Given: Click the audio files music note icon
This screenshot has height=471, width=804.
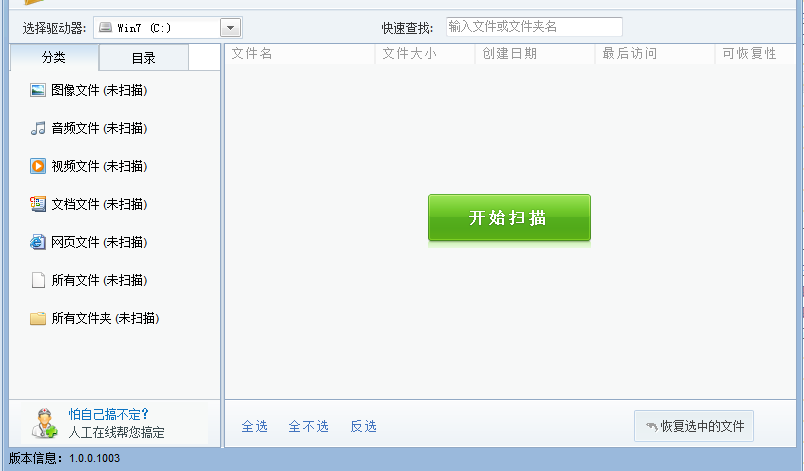Looking at the screenshot, I should point(38,128).
